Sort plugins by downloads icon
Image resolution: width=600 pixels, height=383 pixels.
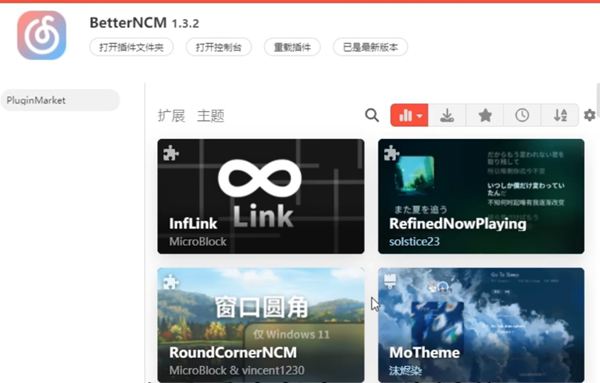pos(447,115)
